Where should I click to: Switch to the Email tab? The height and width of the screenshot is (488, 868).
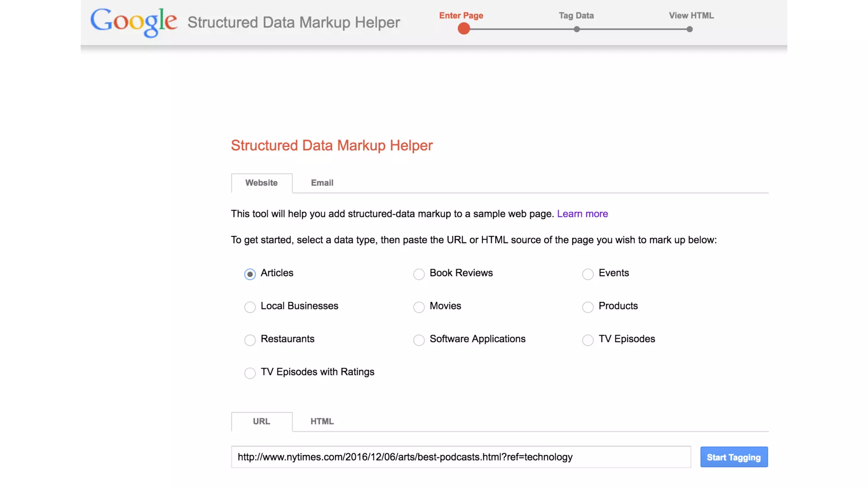click(322, 183)
